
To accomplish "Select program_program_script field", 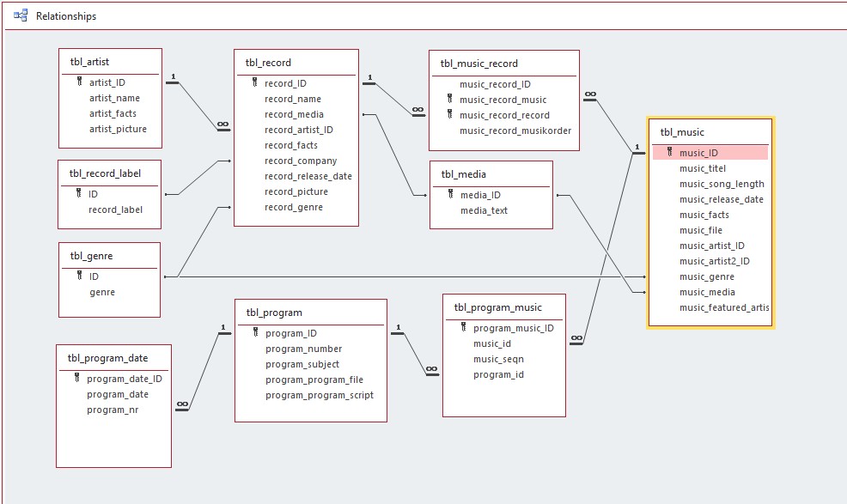I will click(320, 396).
